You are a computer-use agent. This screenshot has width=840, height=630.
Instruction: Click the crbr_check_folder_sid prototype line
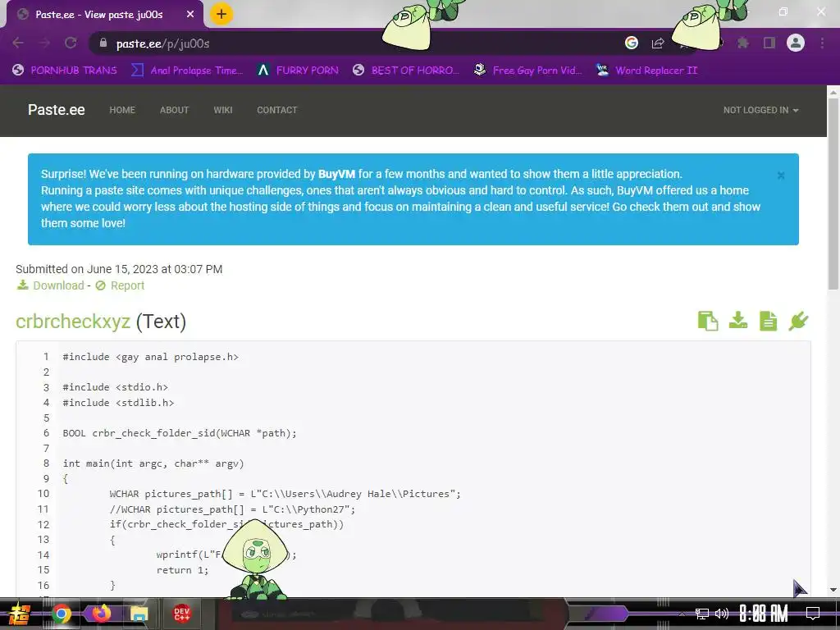pyautogui.click(x=180, y=433)
